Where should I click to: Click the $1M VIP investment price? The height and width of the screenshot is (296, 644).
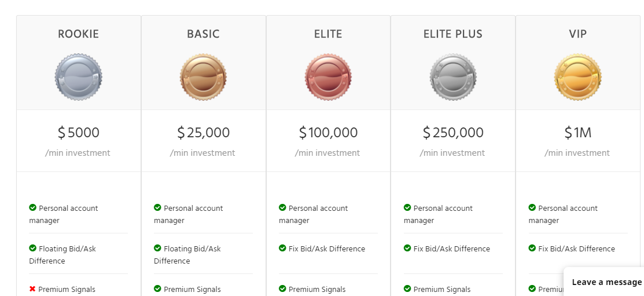coord(578,133)
